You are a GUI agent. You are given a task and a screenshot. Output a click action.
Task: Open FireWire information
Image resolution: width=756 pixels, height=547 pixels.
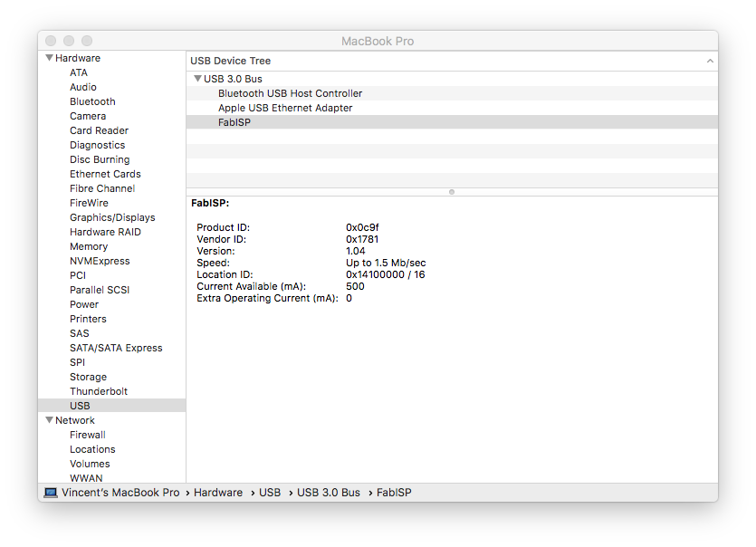point(89,203)
